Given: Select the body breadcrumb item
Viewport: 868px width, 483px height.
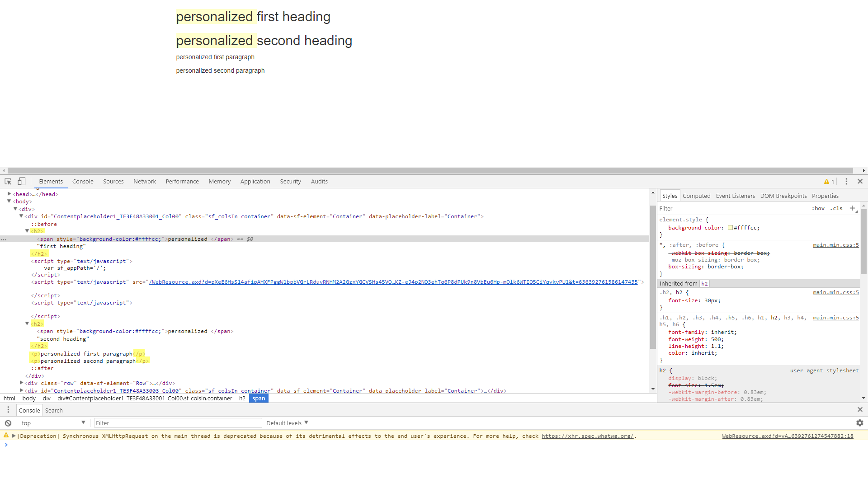Looking at the screenshot, I should [29, 398].
